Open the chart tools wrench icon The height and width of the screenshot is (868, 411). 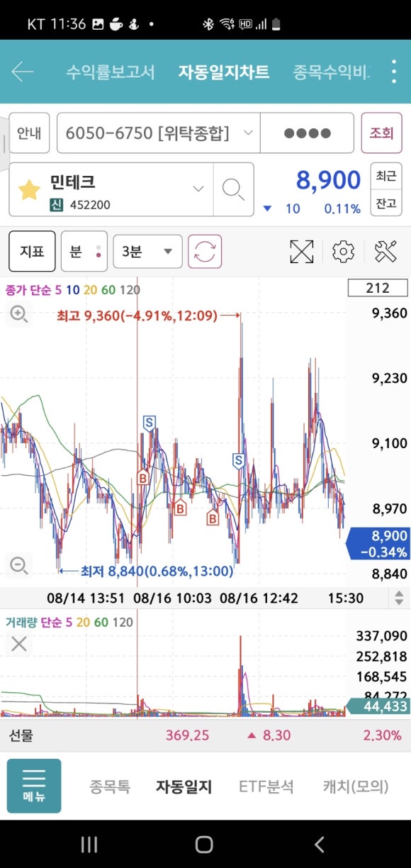pos(385,251)
